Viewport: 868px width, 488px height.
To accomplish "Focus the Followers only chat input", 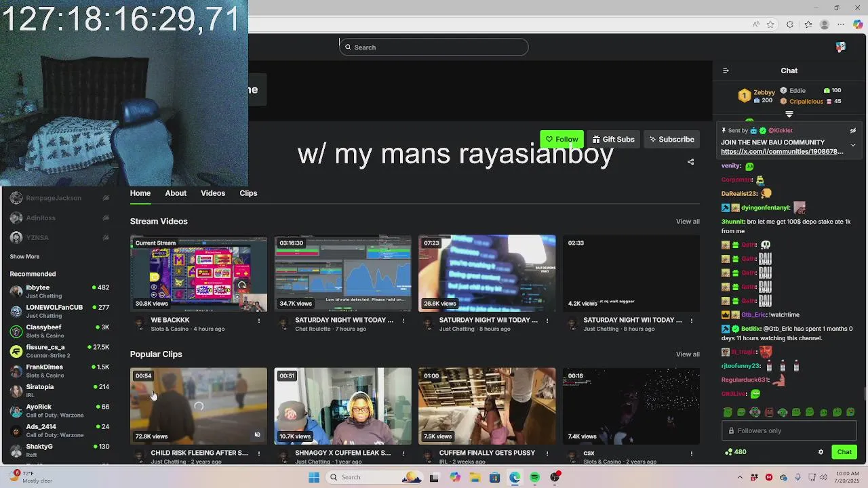I will [789, 430].
